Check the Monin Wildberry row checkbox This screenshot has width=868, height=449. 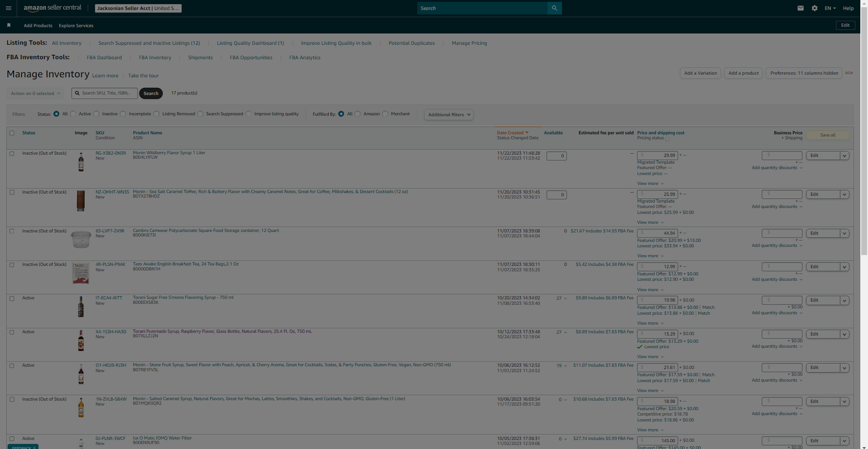point(12,154)
